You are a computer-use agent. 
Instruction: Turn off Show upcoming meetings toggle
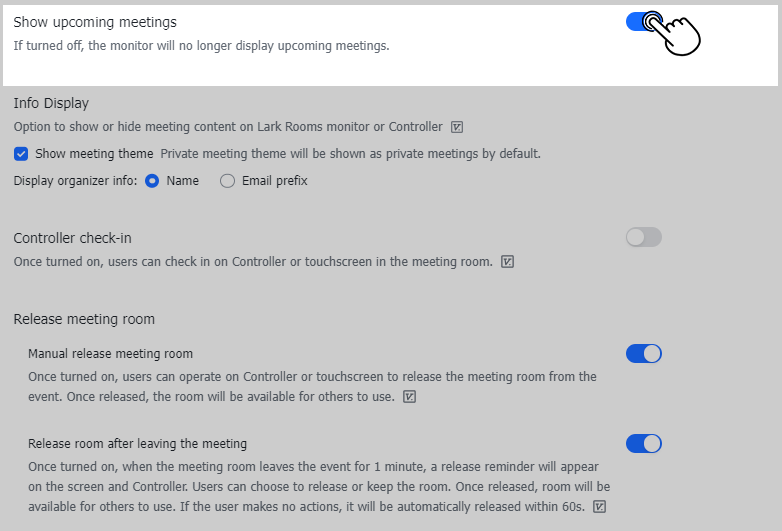point(643,21)
